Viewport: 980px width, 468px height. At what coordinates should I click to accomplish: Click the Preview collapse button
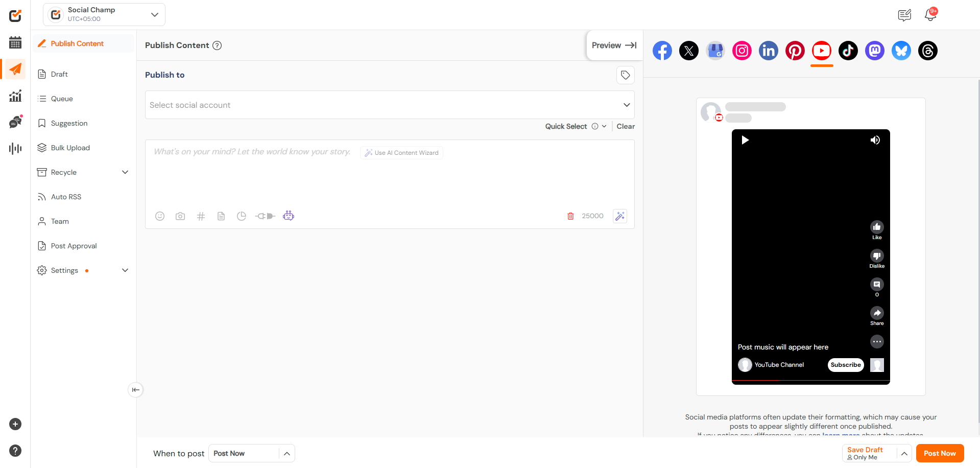(x=614, y=45)
